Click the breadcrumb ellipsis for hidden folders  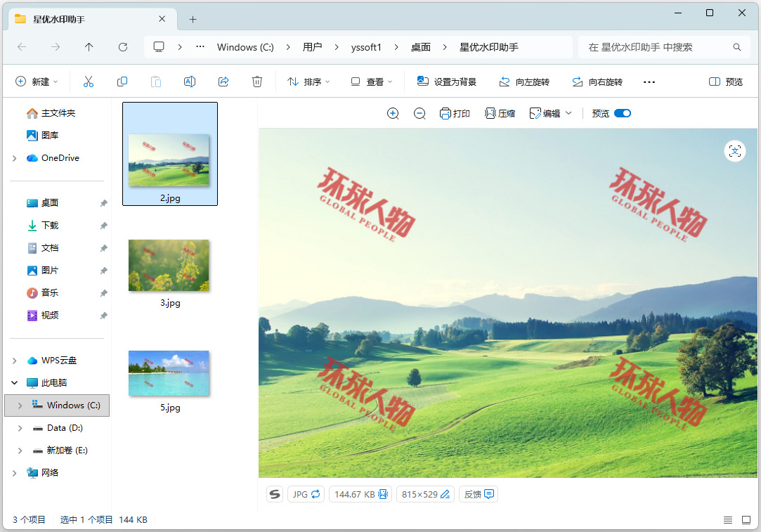[200, 47]
